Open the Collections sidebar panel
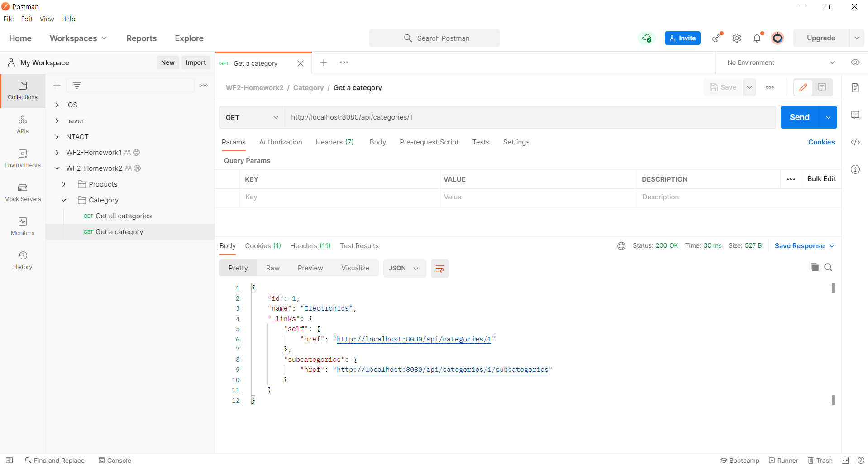 (23, 91)
